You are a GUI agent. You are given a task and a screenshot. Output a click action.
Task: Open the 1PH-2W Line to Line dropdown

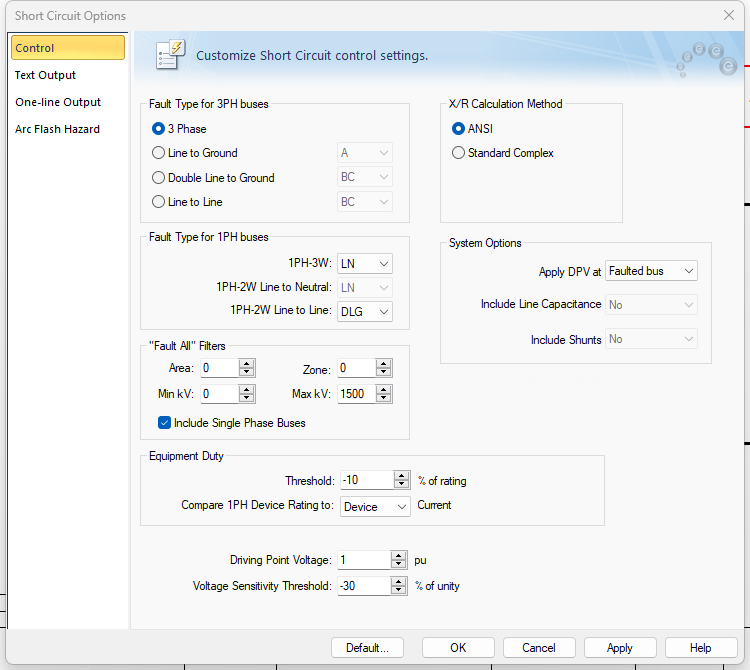click(x=365, y=311)
